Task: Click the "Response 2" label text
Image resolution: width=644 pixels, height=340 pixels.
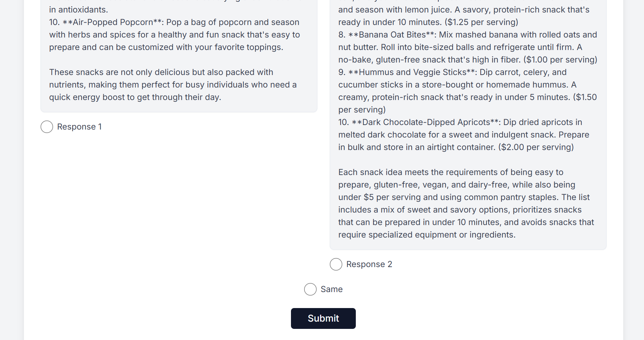Action: 369,264
